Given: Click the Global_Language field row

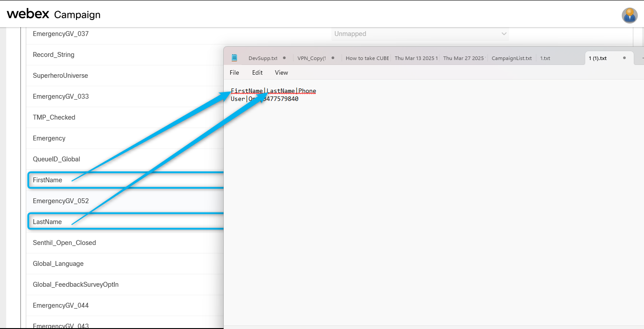Looking at the screenshot, I should point(58,264).
